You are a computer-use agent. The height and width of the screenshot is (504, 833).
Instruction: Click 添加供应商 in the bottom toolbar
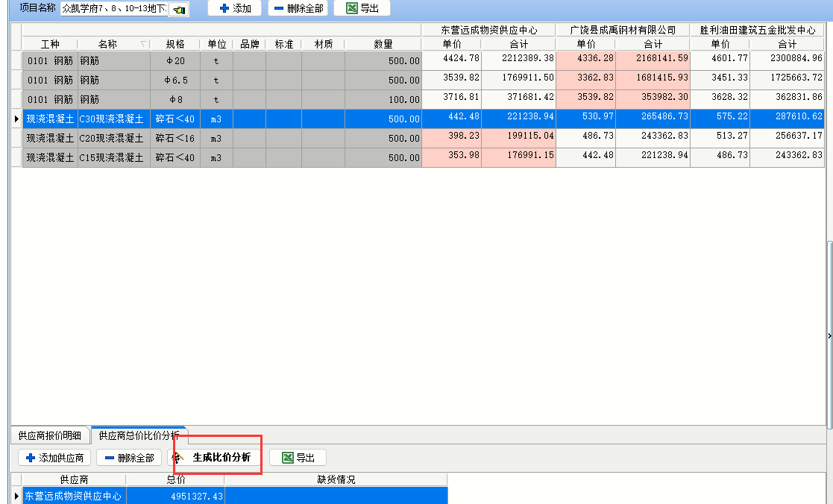[x=54, y=458]
